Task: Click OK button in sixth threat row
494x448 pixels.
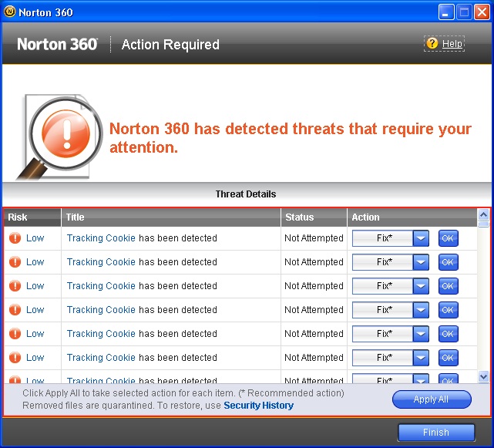Action: 448,358
